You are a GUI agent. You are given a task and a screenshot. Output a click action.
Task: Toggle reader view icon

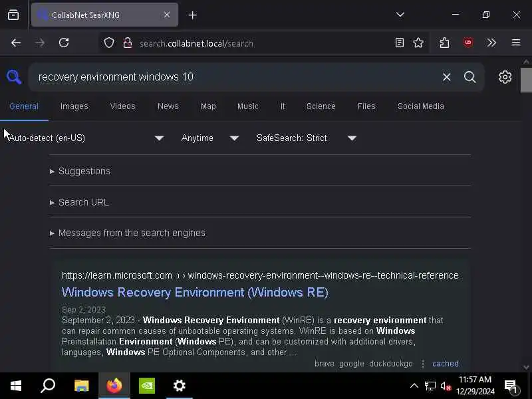coord(400,43)
